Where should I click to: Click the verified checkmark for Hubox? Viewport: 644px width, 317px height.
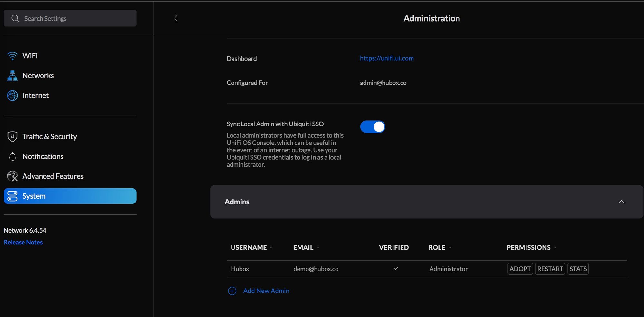(396, 269)
